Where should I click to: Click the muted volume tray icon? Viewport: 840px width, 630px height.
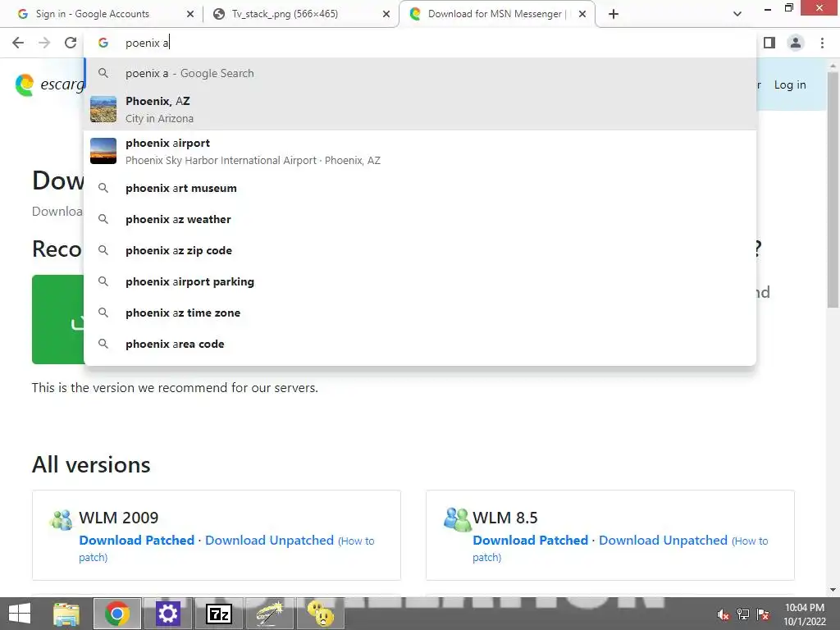[x=723, y=614]
